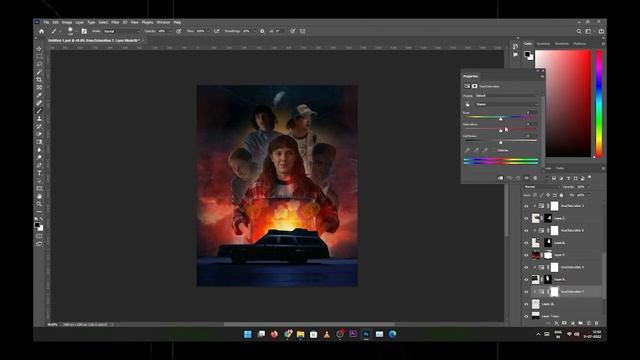Open File Explorer from the taskbar
The height and width of the screenshot is (360, 640).
(x=300, y=334)
